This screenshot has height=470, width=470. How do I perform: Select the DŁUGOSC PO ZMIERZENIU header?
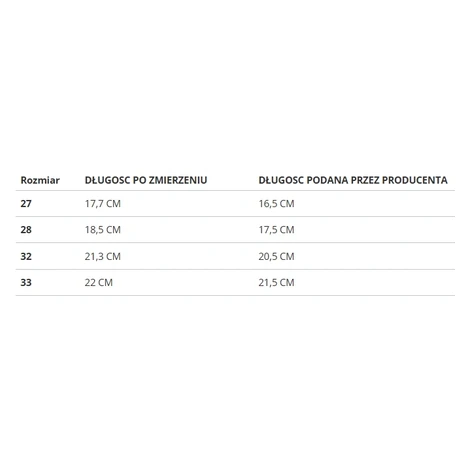click(x=146, y=180)
